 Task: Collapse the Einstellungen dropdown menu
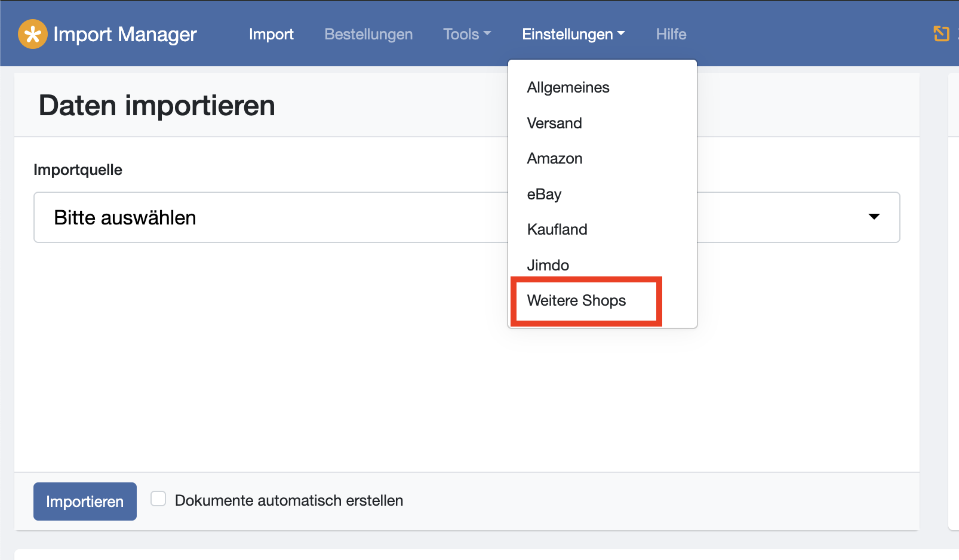[x=573, y=35]
